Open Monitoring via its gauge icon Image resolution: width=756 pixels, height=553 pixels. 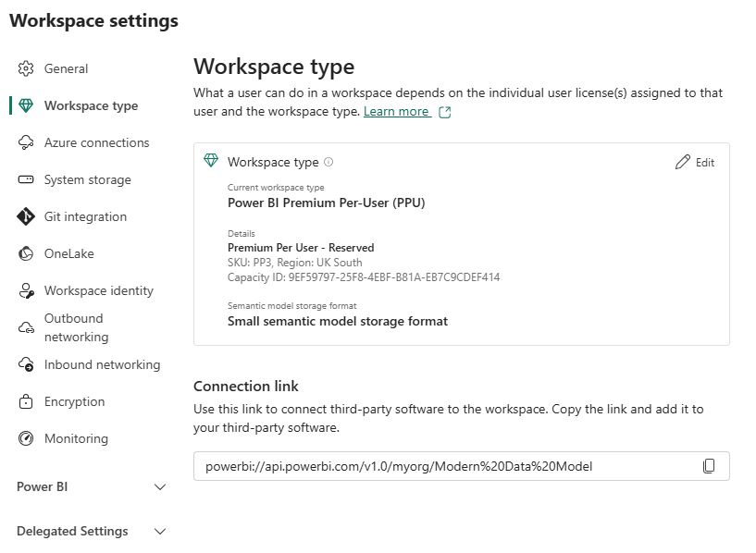[27, 438]
